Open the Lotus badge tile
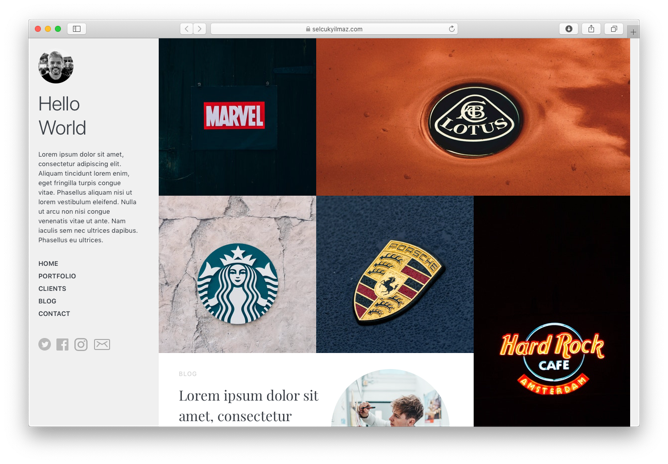This screenshot has height=464, width=668. (x=473, y=117)
